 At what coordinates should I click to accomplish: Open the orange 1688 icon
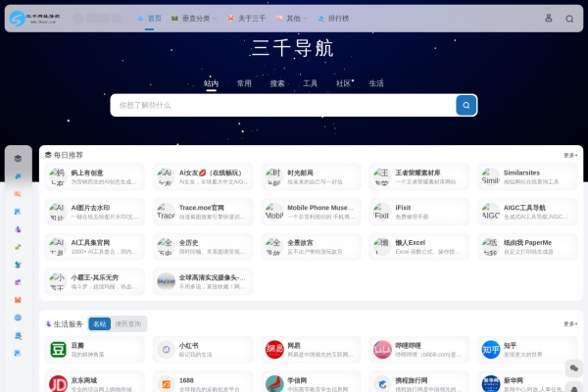click(x=167, y=384)
